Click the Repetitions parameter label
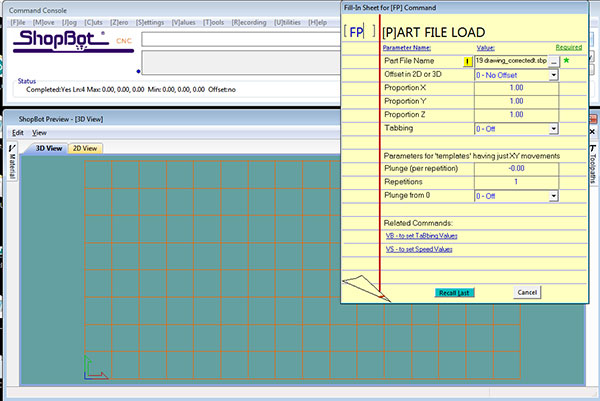This screenshot has height=401, width=600. [403, 182]
